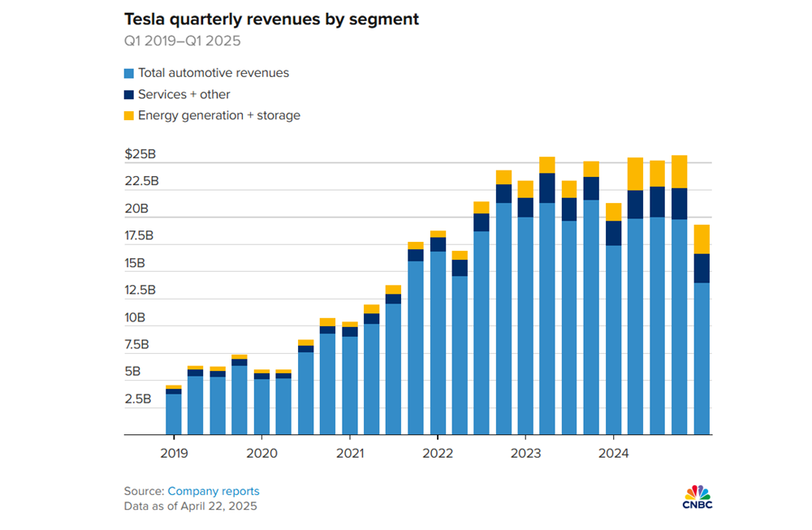Click the 2.5B y-axis label
Viewport: 812px width, 530px height.
pos(140,399)
